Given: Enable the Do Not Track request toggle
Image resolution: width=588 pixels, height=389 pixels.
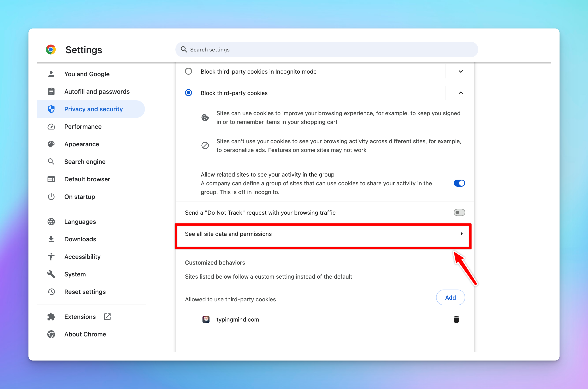Looking at the screenshot, I should [x=459, y=213].
